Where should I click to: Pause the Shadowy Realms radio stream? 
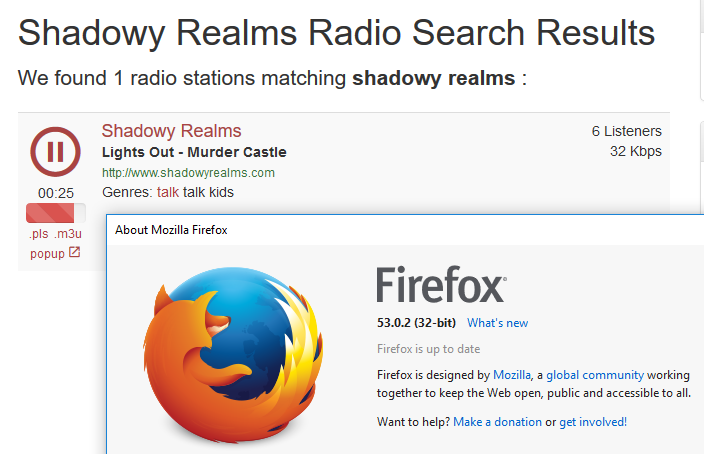point(56,152)
